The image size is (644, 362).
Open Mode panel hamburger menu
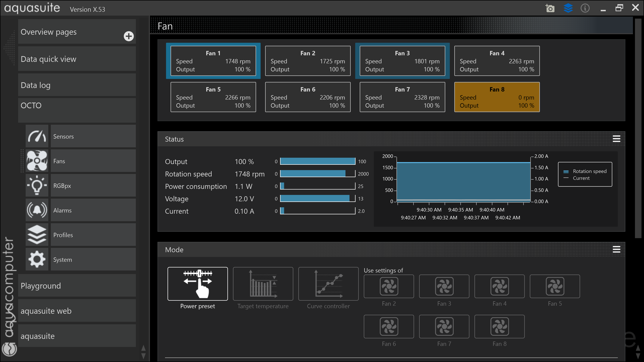click(x=616, y=249)
